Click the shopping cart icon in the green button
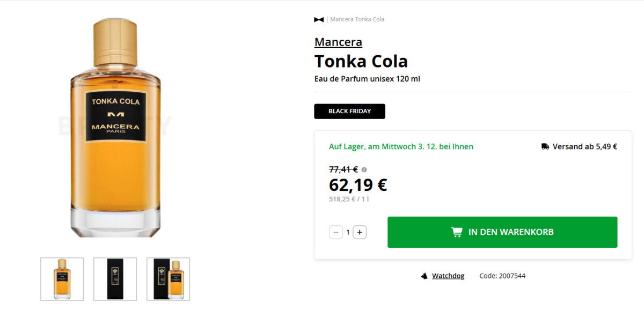Viewport: 644px width, 309px height. 457,232
